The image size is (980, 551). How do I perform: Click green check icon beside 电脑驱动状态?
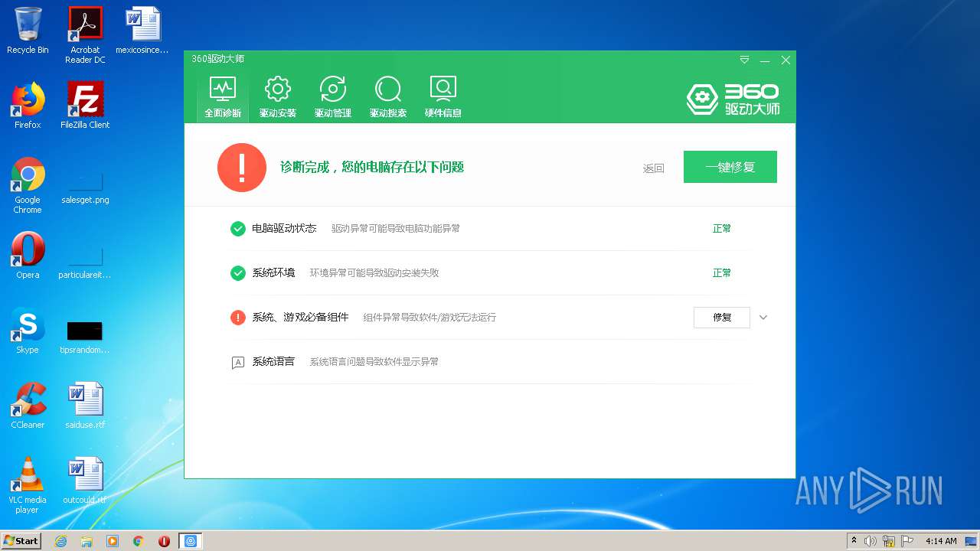(238, 229)
